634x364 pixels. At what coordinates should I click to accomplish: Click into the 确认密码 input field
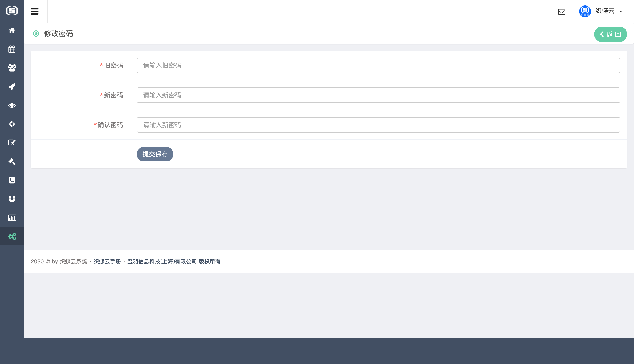coord(378,125)
